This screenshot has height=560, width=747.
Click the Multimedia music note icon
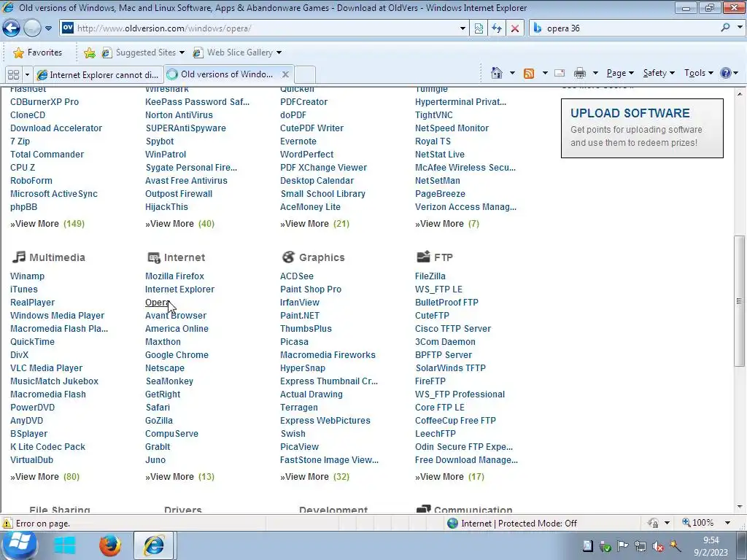pyautogui.click(x=18, y=257)
